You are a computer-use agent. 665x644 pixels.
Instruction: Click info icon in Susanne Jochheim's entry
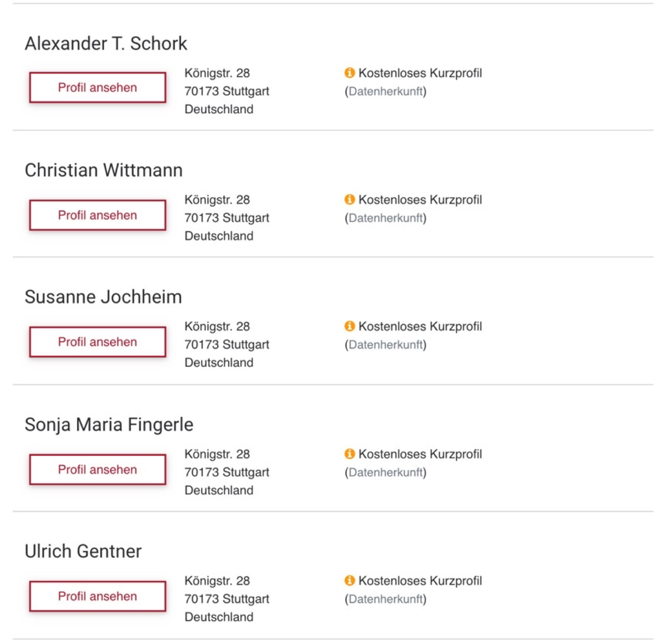[x=349, y=326]
